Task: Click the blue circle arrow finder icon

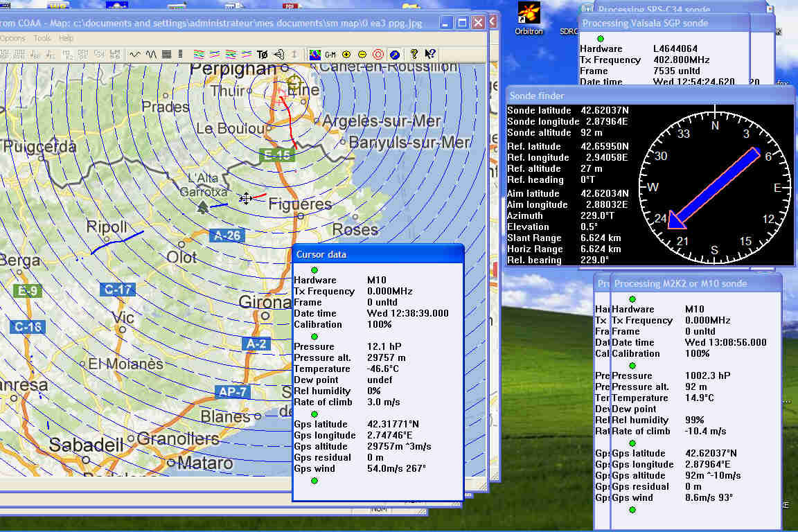Action: (x=394, y=54)
